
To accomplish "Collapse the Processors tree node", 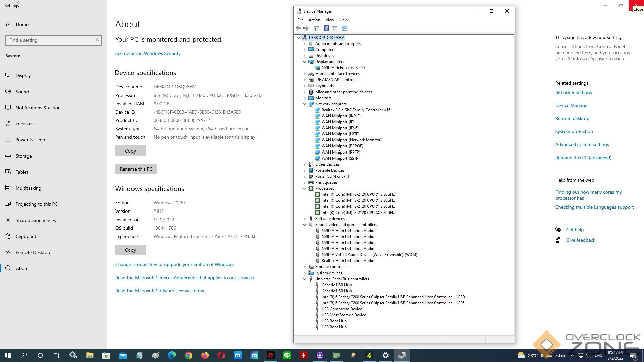I will pyautogui.click(x=304, y=188).
